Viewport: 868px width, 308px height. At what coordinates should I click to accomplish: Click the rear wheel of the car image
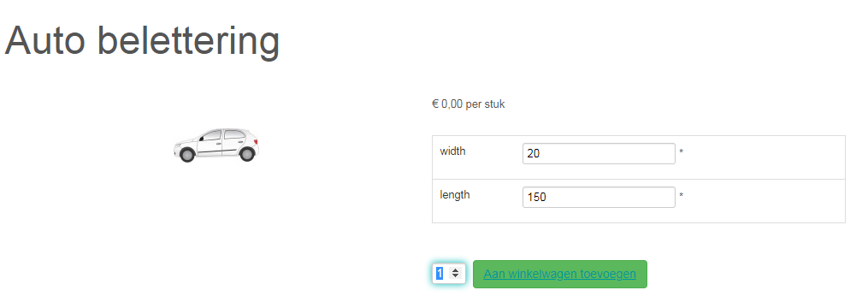247,154
